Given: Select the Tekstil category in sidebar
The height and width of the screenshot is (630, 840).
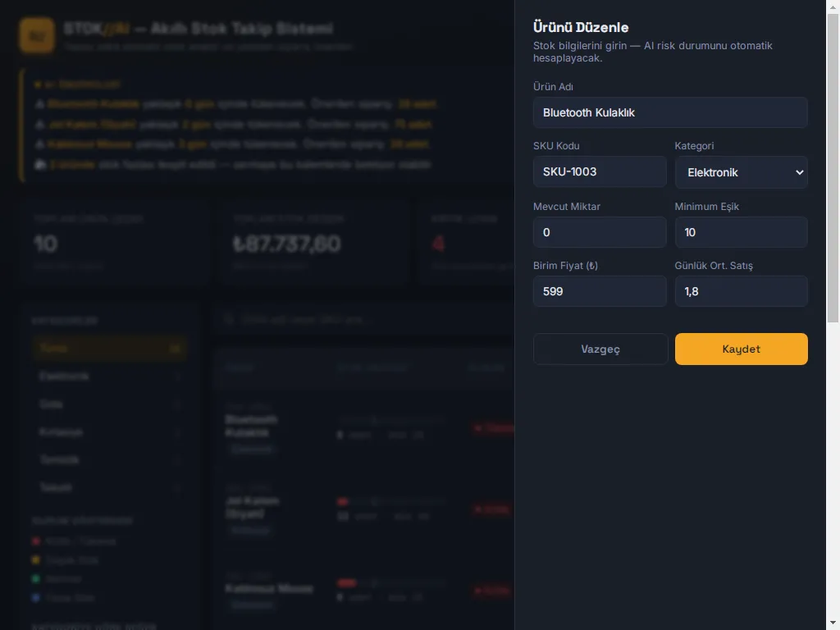Looking at the screenshot, I should [110, 487].
